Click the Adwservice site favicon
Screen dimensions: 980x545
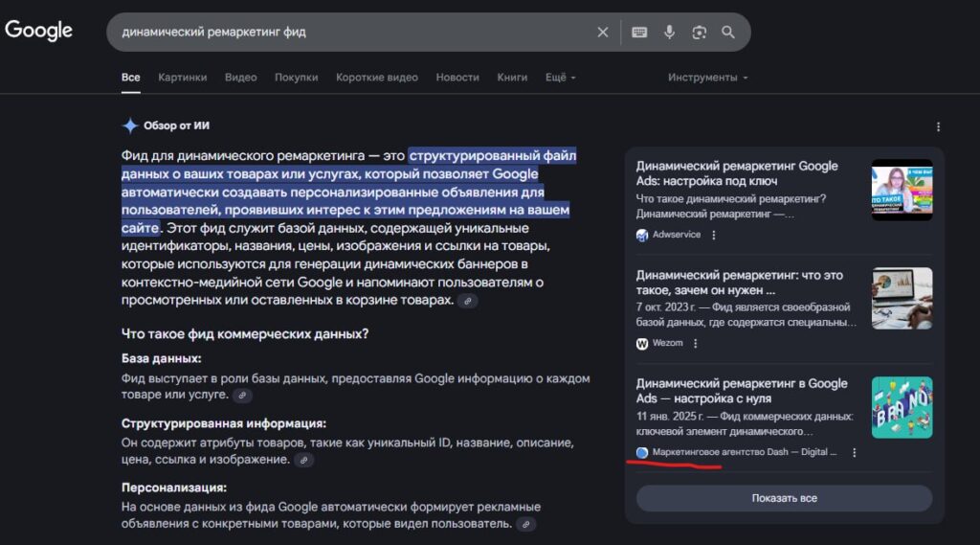coord(642,236)
